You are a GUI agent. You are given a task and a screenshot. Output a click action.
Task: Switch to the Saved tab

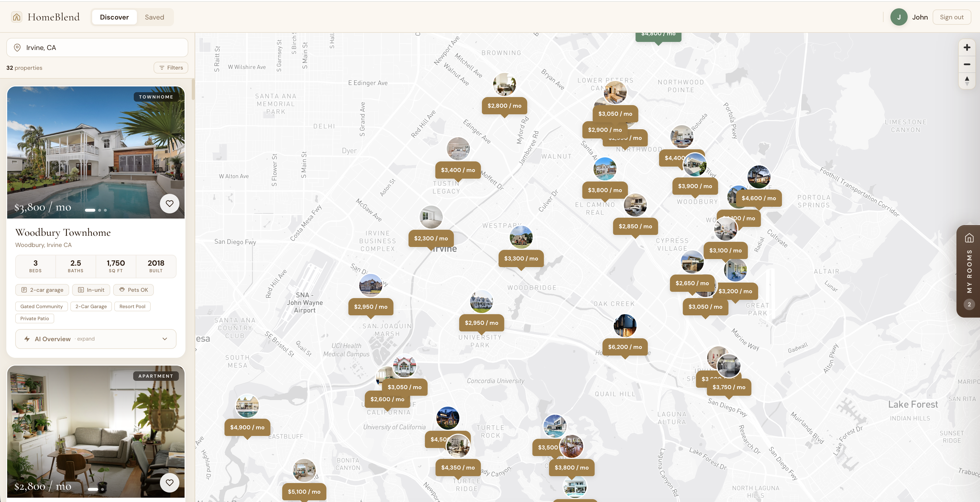[154, 17]
